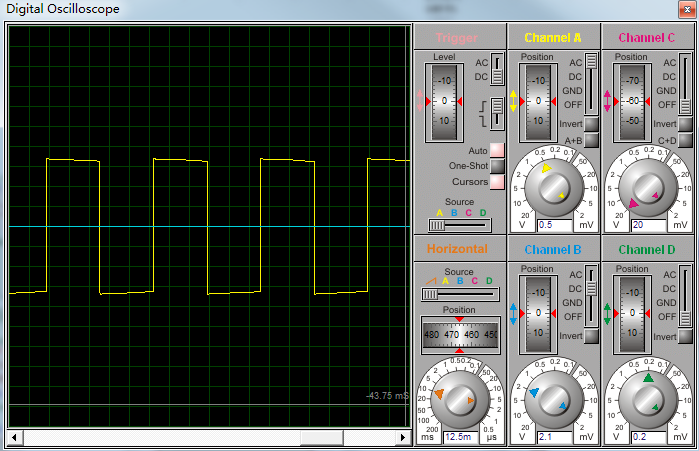699x451 pixels.
Task: Click the Channel D header label
Action: tap(647, 250)
